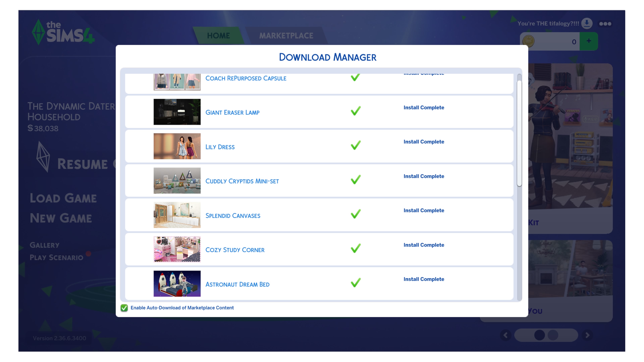This screenshot has height=362, width=644.
Task: Click The Dynamic Dater Household name
Action: [x=71, y=111]
